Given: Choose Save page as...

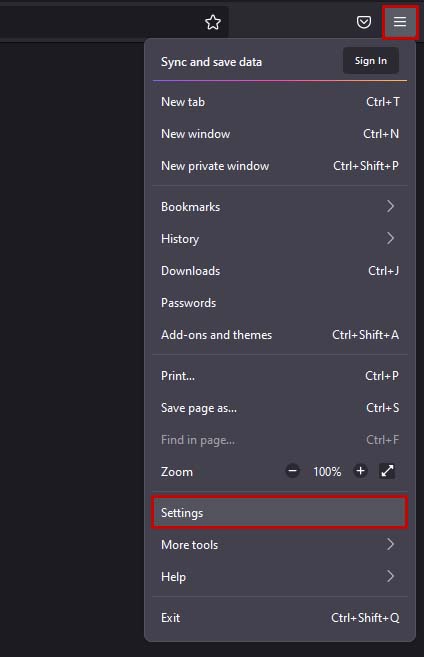Looking at the screenshot, I should [x=279, y=408].
